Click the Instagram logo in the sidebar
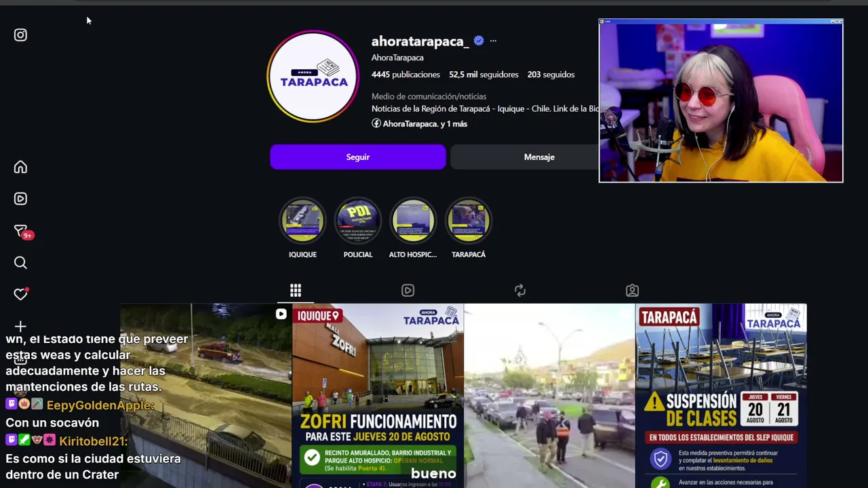This screenshot has height=488, width=868. pyautogui.click(x=20, y=35)
